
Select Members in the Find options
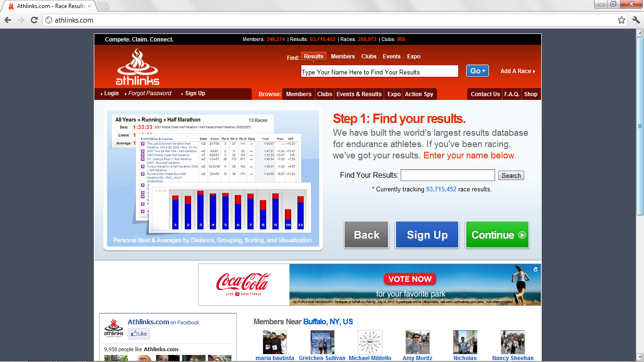coord(343,57)
